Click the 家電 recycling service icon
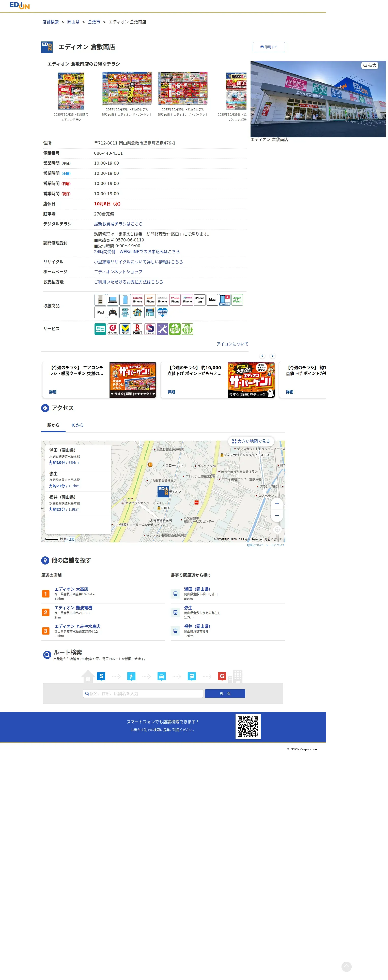 click(175, 329)
